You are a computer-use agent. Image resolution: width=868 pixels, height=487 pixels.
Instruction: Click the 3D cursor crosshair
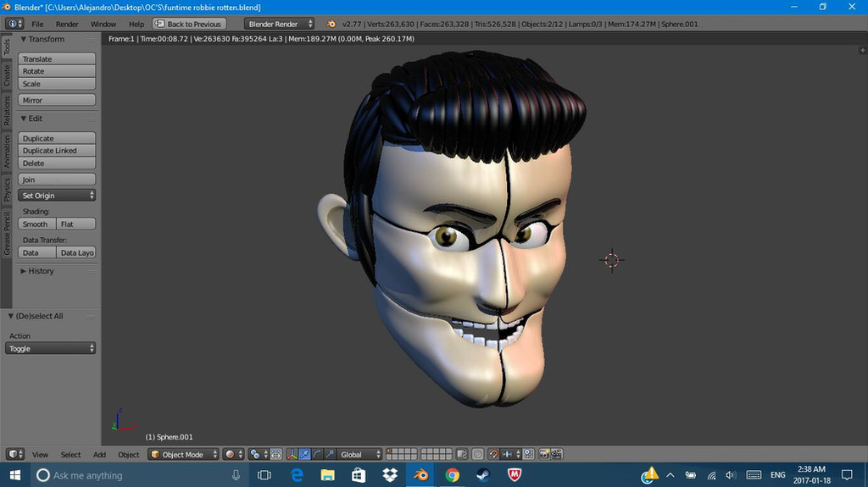coord(612,260)
